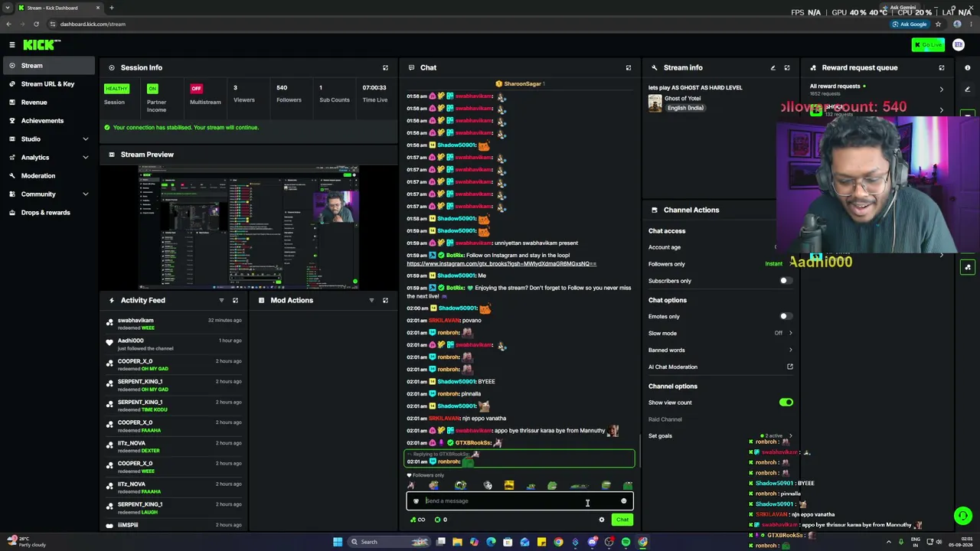Open the green support chat bubble
980x551 pixels.
(x=962, y=517)
